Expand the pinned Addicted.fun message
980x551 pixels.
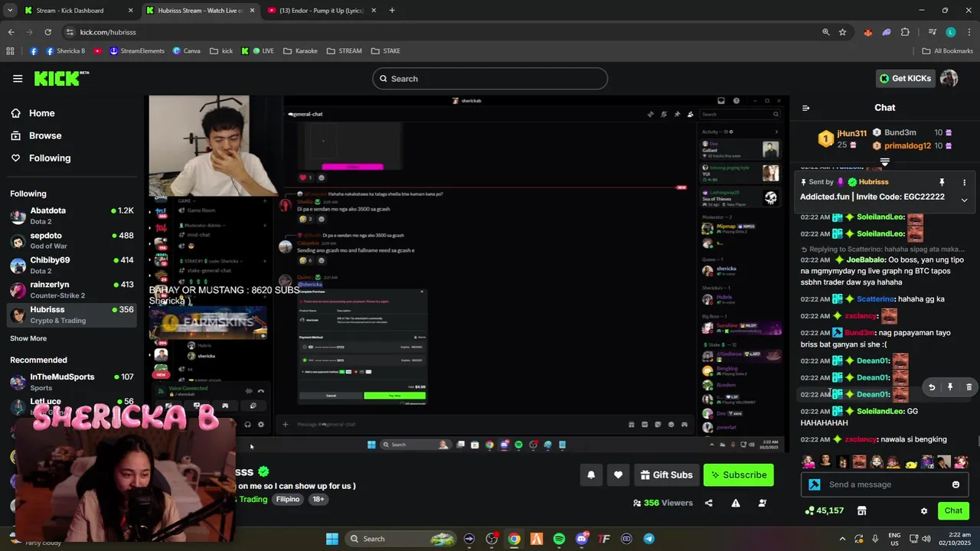pyautogui.click(x=964, y=200)
